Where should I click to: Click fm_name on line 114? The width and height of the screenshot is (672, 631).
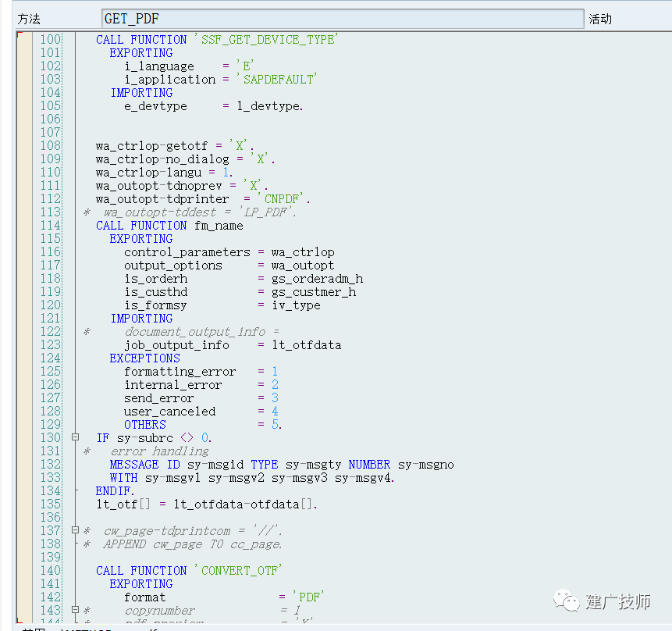219,226
